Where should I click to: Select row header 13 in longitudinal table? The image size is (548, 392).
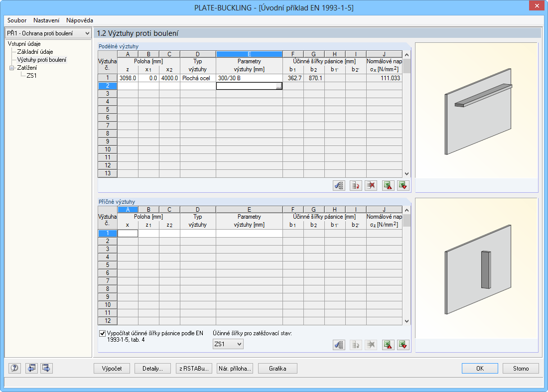107,174
